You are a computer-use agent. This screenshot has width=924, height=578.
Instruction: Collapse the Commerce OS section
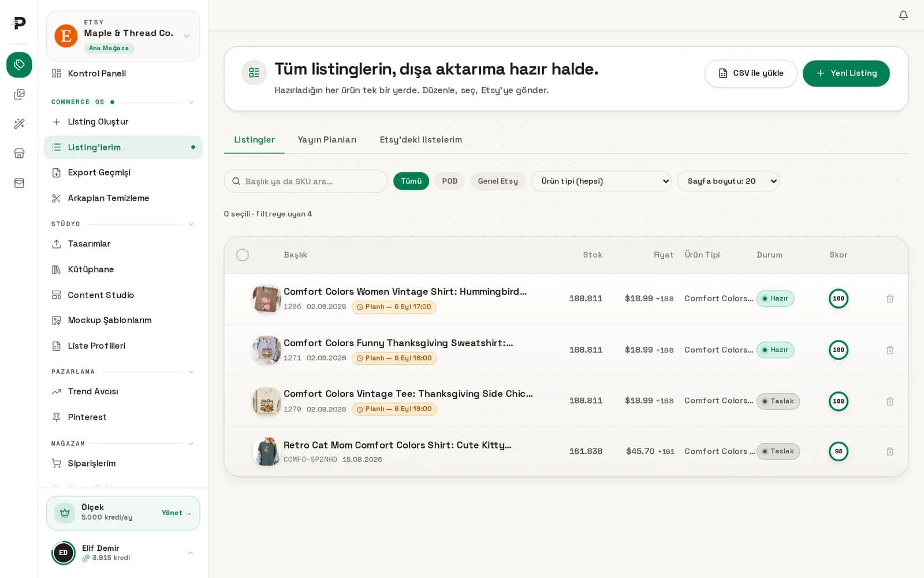click(x=191, y=102)
